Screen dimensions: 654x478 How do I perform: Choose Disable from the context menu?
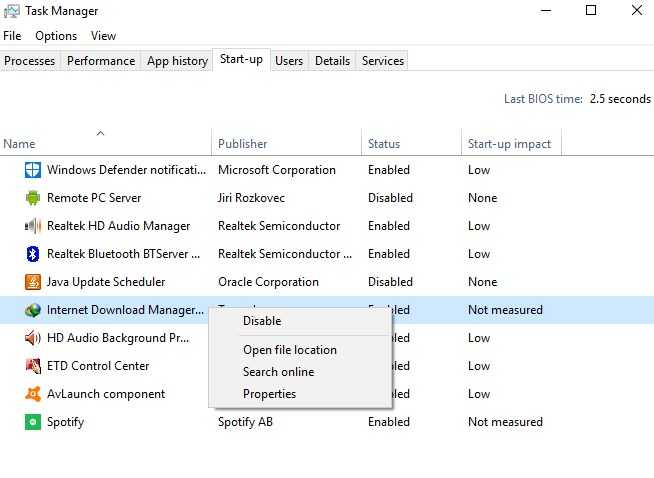click(x=262, y=321)
